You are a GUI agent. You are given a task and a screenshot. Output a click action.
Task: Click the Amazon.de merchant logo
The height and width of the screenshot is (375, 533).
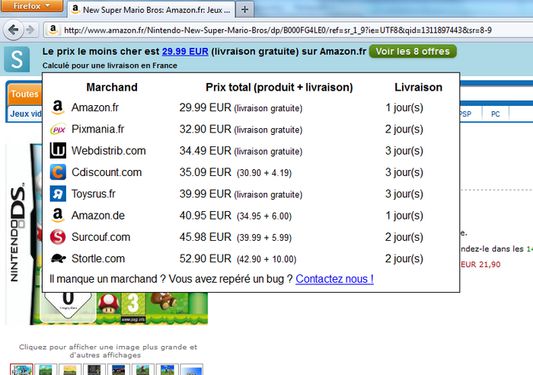tap(58, 215)
